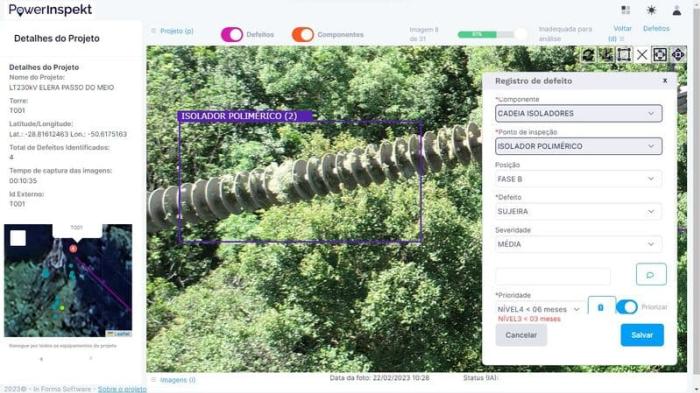Click project name LT230kV ELERA PASSO DO MEIO
The height and width of the screenshot is (393, 700).
coord(62,88)
